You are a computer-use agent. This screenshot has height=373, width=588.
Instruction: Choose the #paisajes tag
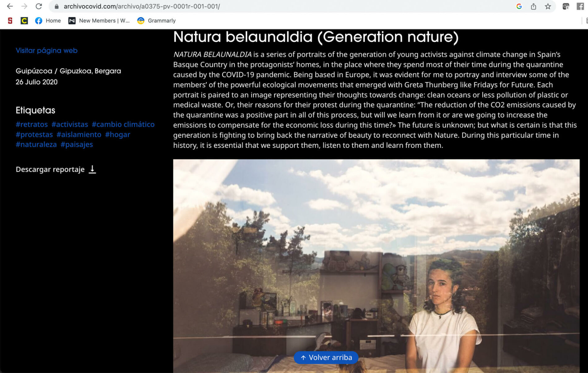pyautogui.click(x=76, y=144)
